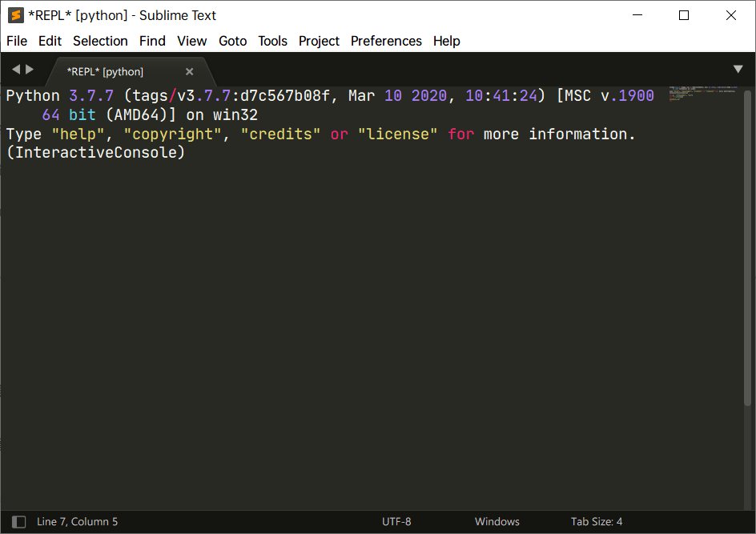The width and height of the screenshot is (756, 534).
Task: Maximize the Sublime Text window
Action: coord(684,15)
